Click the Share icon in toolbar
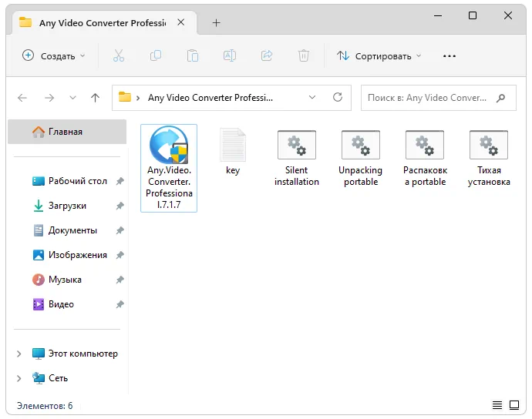The height and width of the screenshot is (419, 532). tap(267, 55)
